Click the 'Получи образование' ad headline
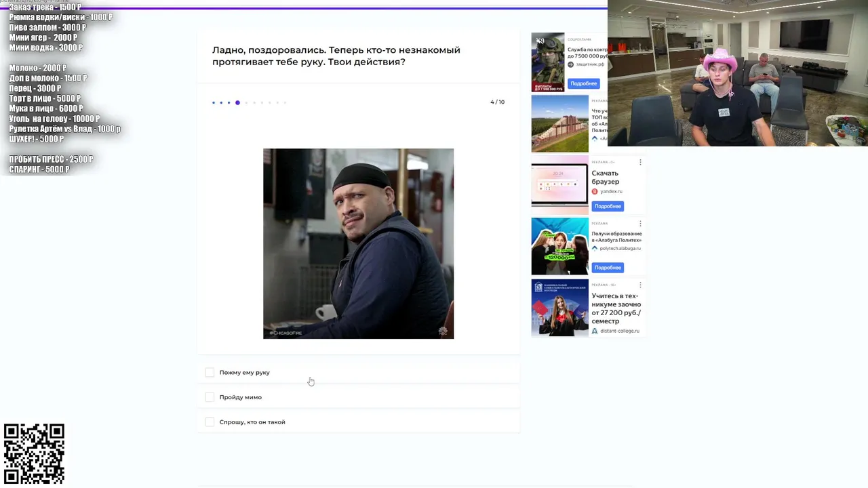 coord(616,237)
